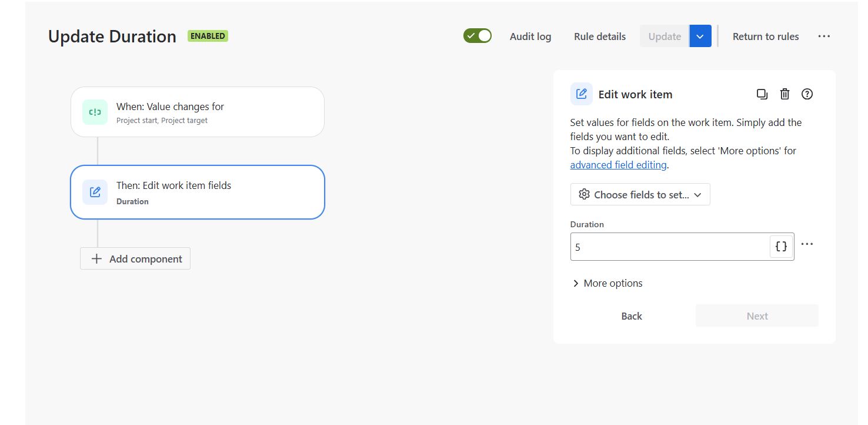Open help via the question mark icon
Viewport: 868px width, 425px height.
807,94
